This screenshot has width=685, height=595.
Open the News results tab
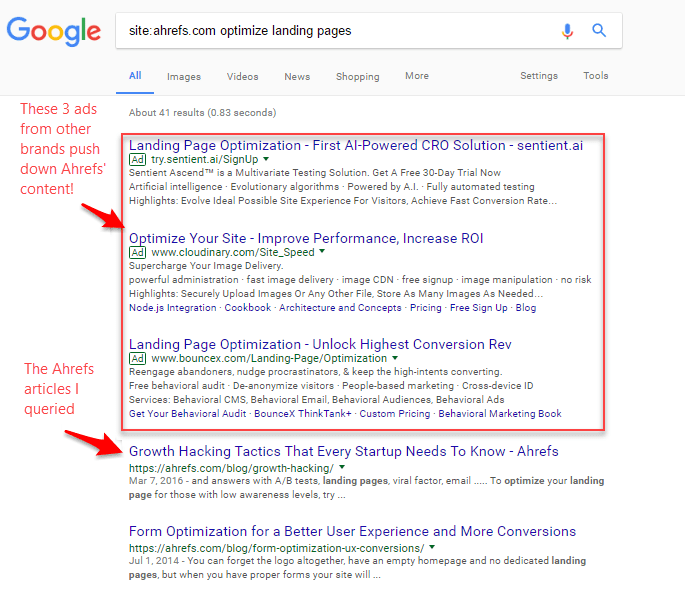[x=297, y=76]
